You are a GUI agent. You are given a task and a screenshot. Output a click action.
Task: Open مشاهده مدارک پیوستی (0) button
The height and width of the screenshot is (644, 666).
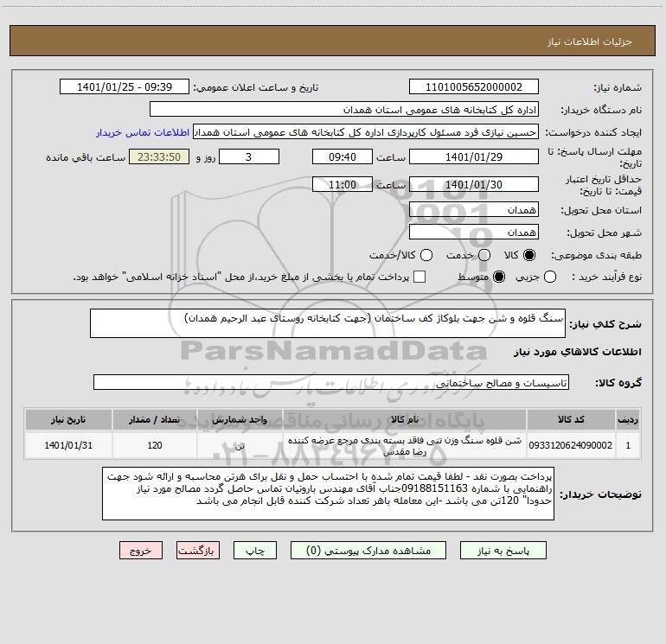368,550
